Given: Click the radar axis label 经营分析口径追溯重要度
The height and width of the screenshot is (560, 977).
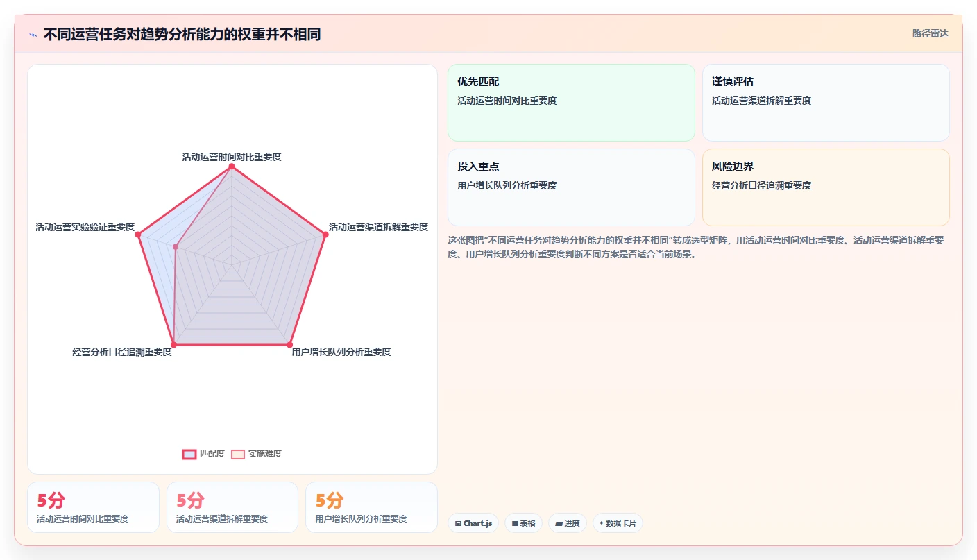Looking at the screenshot, I should [122, 352].
